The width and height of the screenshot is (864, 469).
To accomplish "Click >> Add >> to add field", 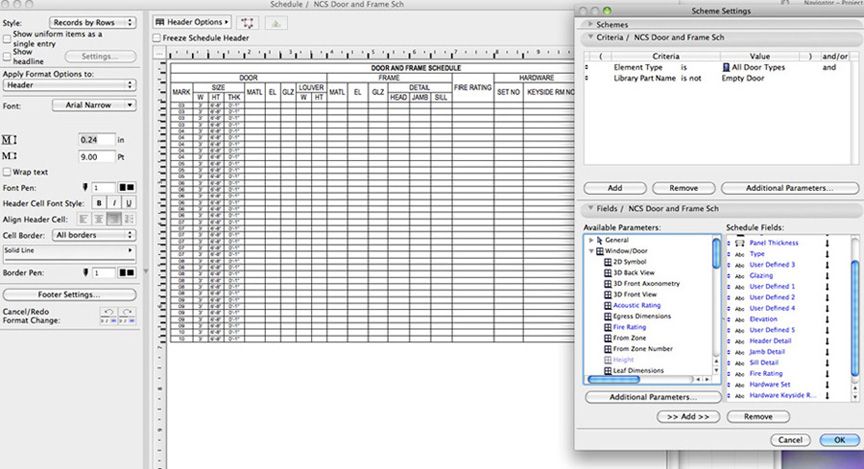I will [x=688, y=417].
